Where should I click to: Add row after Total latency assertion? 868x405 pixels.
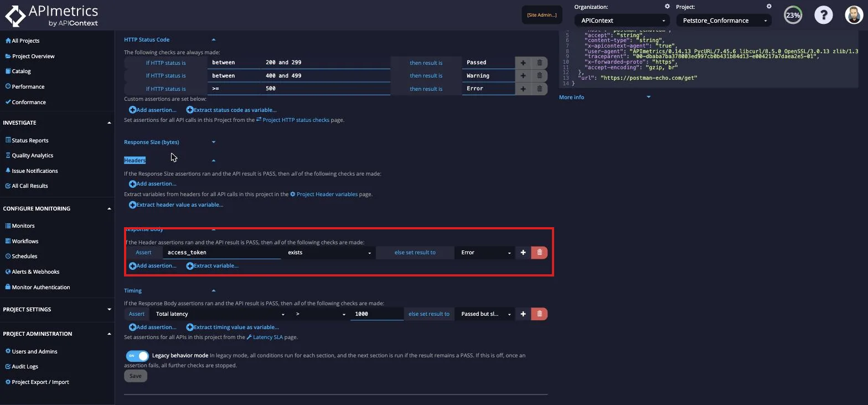coord(523,314)
